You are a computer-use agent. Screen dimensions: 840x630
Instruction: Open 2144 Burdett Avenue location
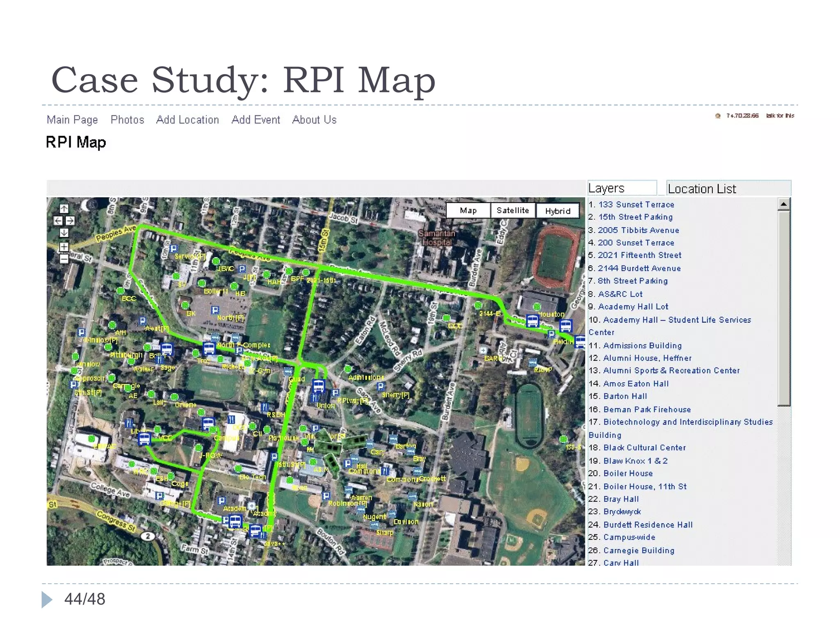639,268
